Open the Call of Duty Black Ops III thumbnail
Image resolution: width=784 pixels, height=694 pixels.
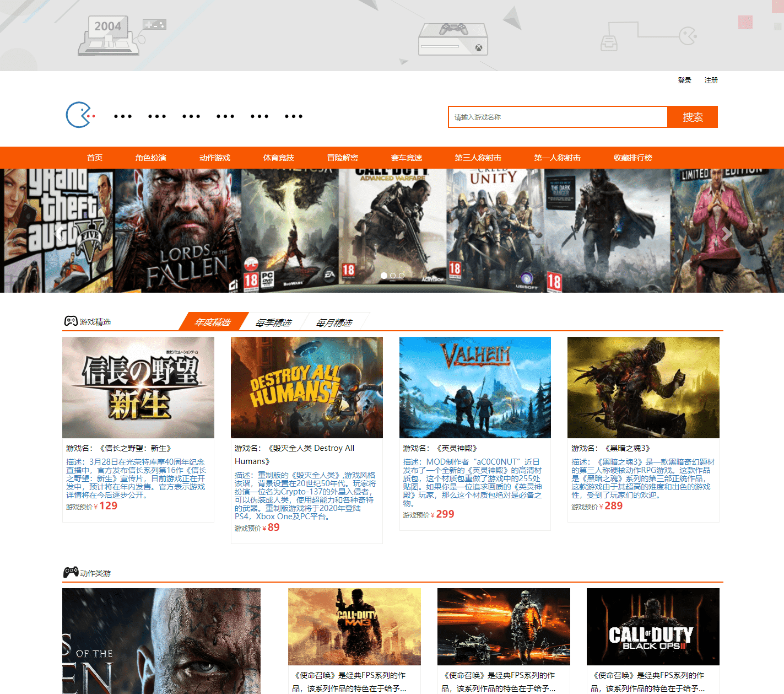653,627
